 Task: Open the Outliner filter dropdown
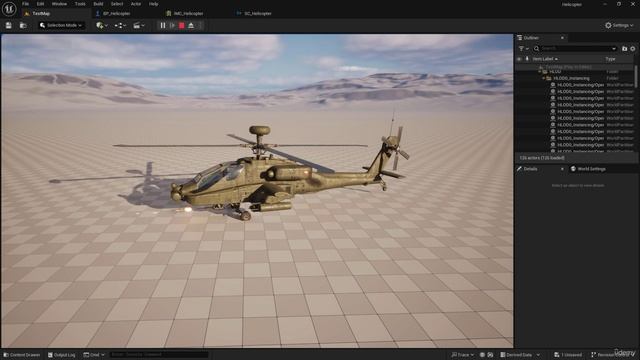[523, 49]
